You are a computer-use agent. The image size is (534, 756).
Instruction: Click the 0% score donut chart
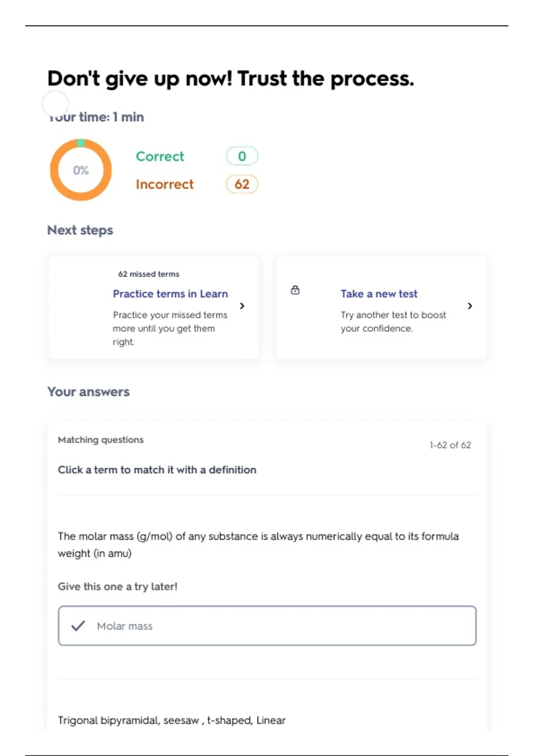tap(81, 170)
